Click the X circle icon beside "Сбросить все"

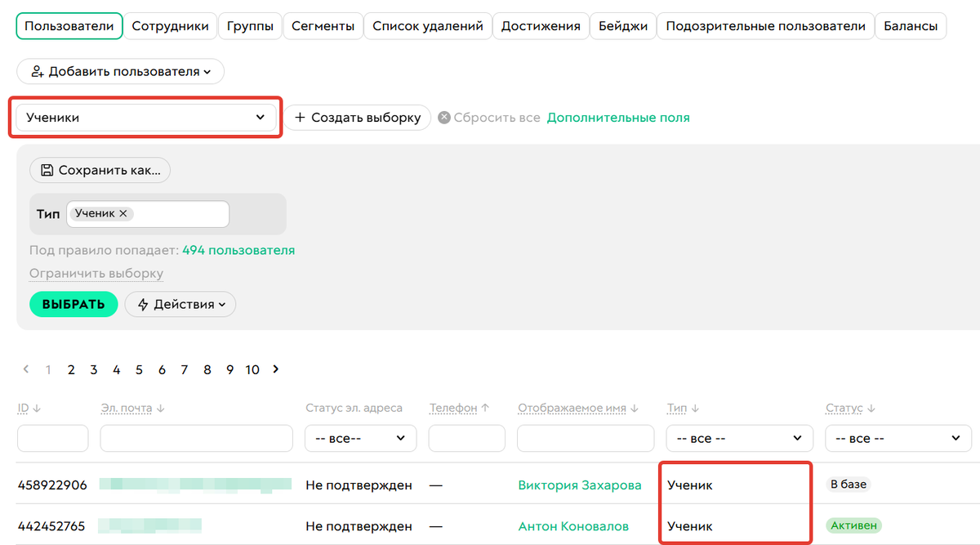(443, 117)
